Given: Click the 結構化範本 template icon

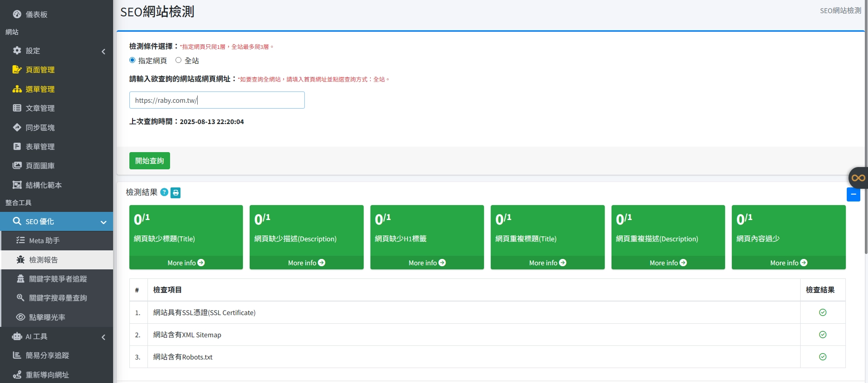Looking at the screenshot, I should [x=17, y=185].
